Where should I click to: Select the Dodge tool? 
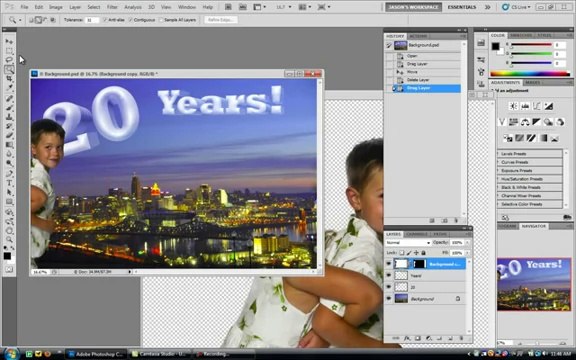9,164
